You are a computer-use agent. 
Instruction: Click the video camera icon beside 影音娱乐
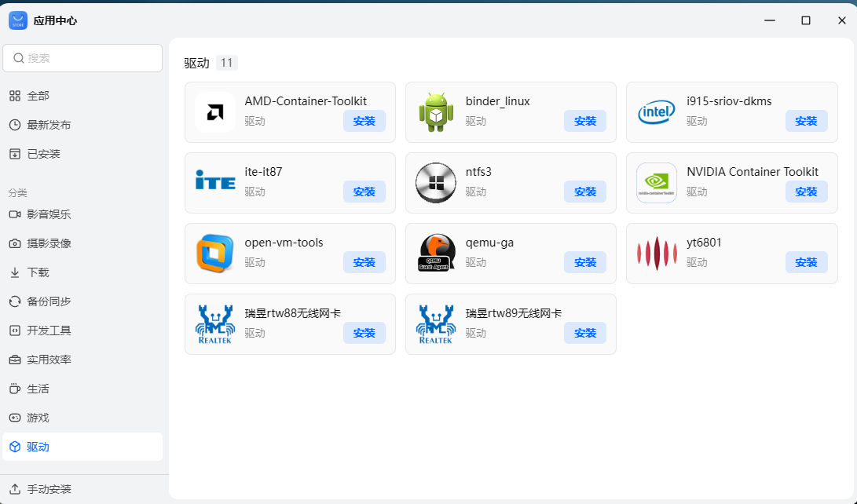click(x=15, y=214)
